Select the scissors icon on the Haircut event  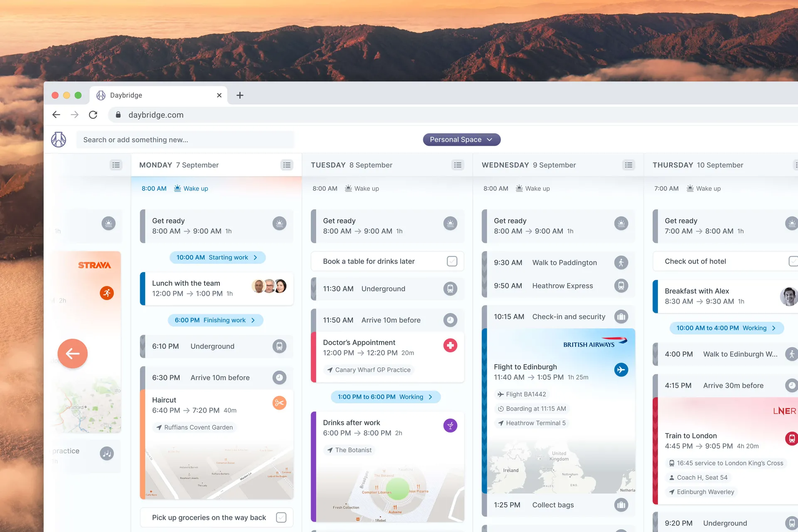tap(279, 403)
